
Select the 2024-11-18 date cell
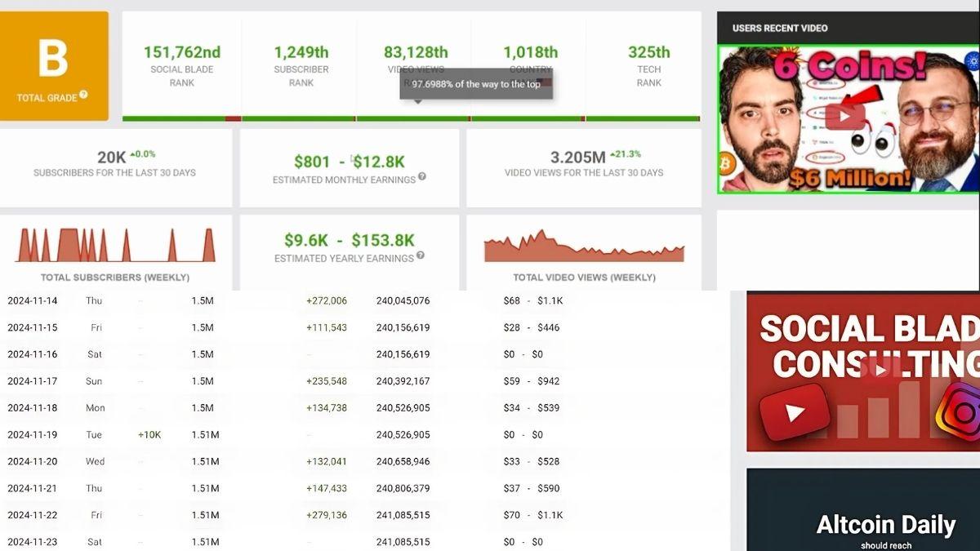33,408
